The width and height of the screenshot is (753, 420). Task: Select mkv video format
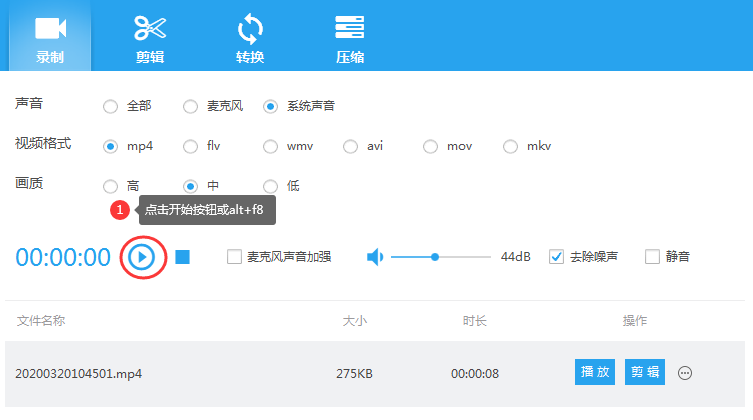pyautogui.click(x=510, y=146)
